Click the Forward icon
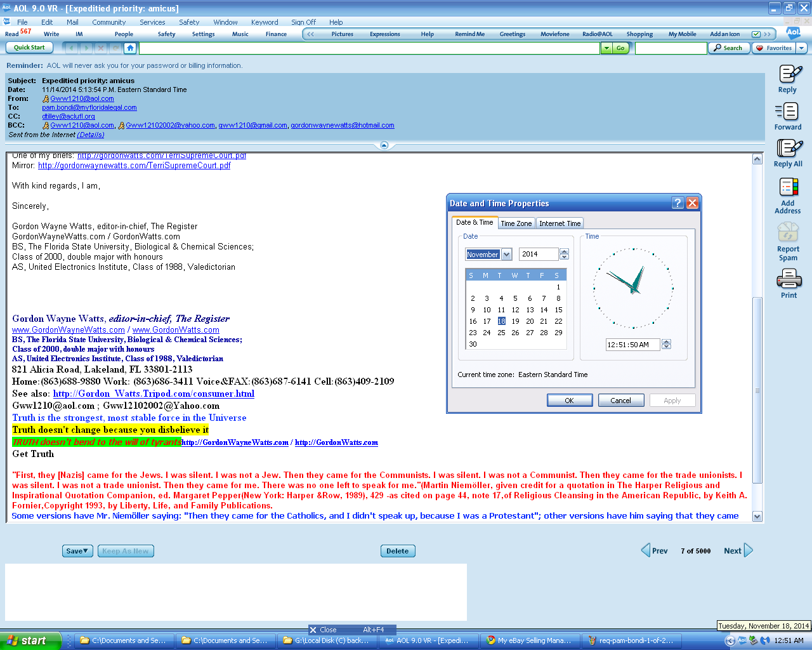The width and height of the screenshot is (812, 650). 787,112
